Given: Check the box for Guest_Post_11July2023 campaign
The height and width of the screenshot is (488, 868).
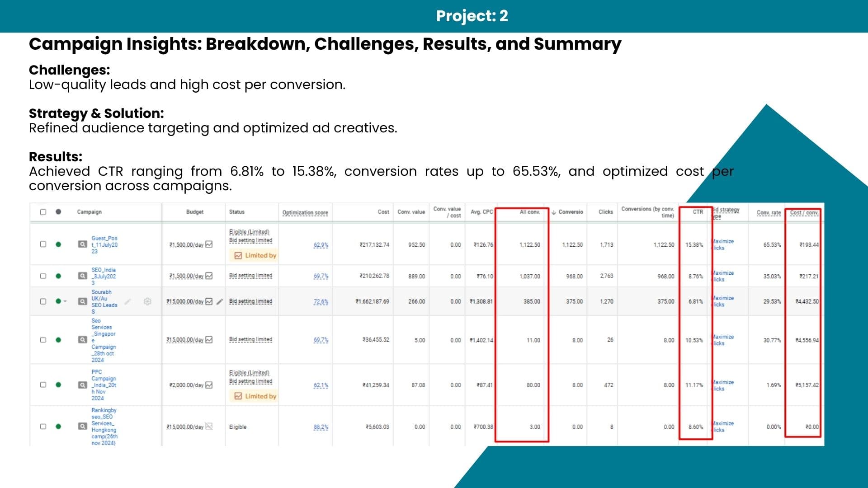Looking at the screenshot, I should click(43, 244).
